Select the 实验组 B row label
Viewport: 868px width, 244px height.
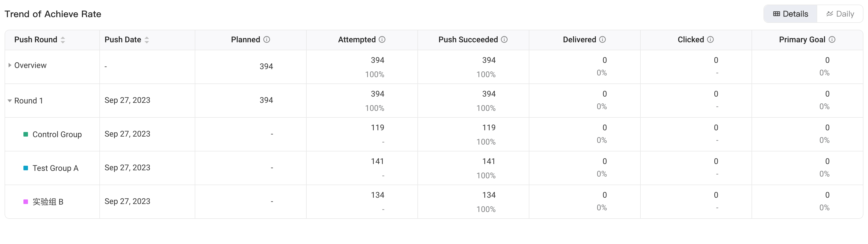(x=48, y=202)
